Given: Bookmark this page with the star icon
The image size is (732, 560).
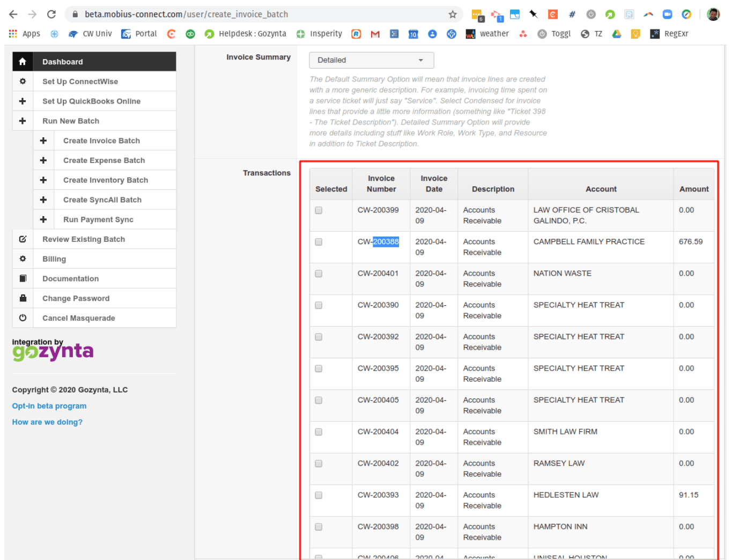Looking at the screenshot, I should pos(453,14).
